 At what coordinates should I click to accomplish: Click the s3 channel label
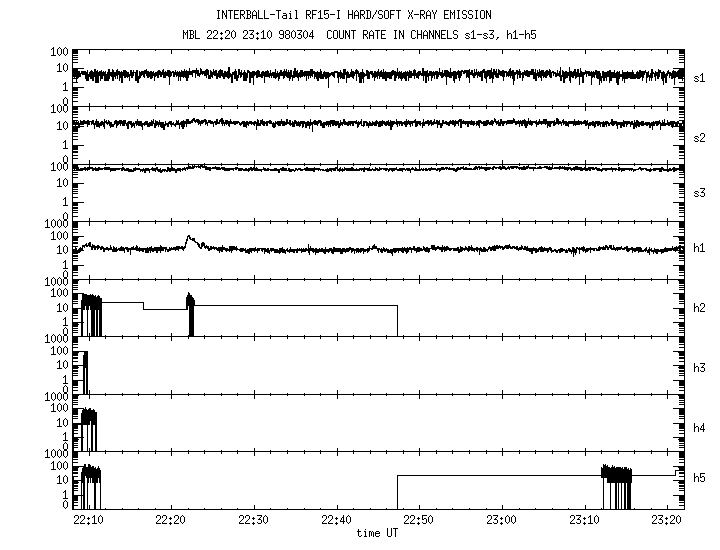[x=700, y=191]
